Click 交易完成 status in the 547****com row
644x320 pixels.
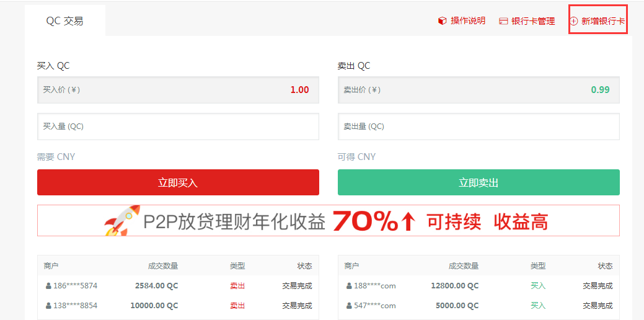click(x=598, y=306)
